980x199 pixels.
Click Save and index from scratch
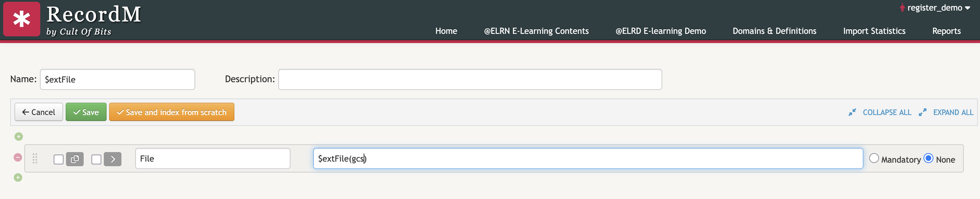(x=172, y=112)
